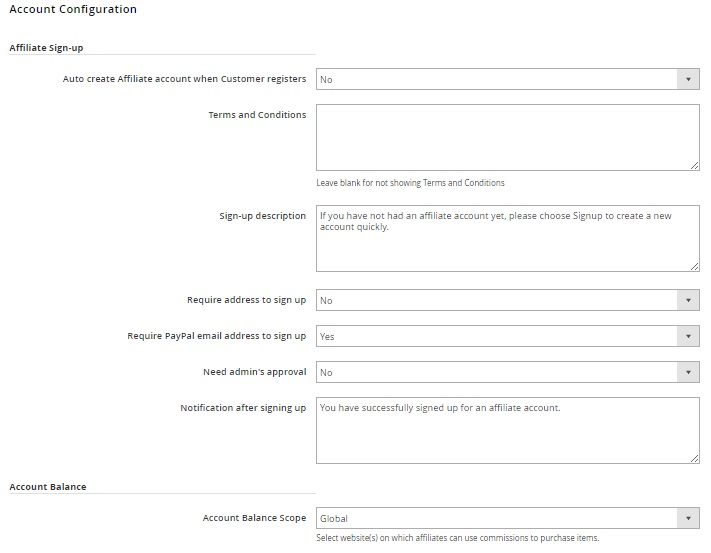Open the Auto create Affiliate account dropdown
This screenshot has width=711, height=553.
(x=507, y=79)
